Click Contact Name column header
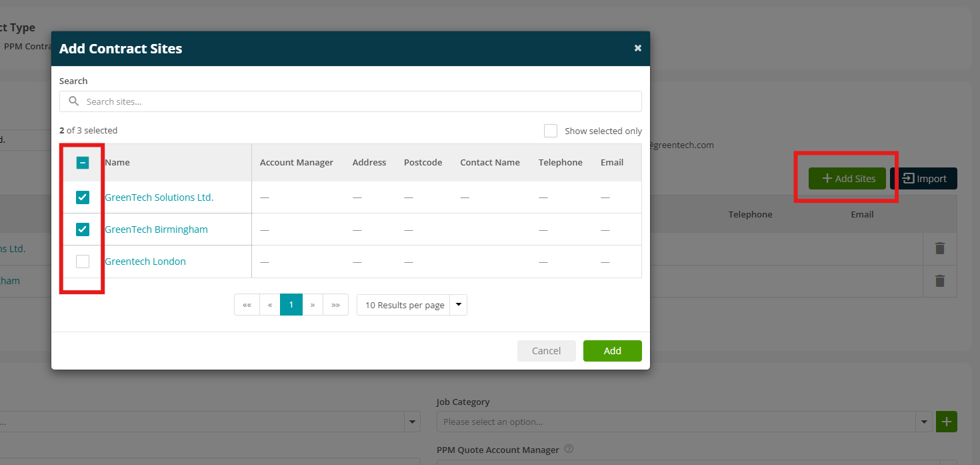Viewport: 980px width, 465px height. [490, 162]
